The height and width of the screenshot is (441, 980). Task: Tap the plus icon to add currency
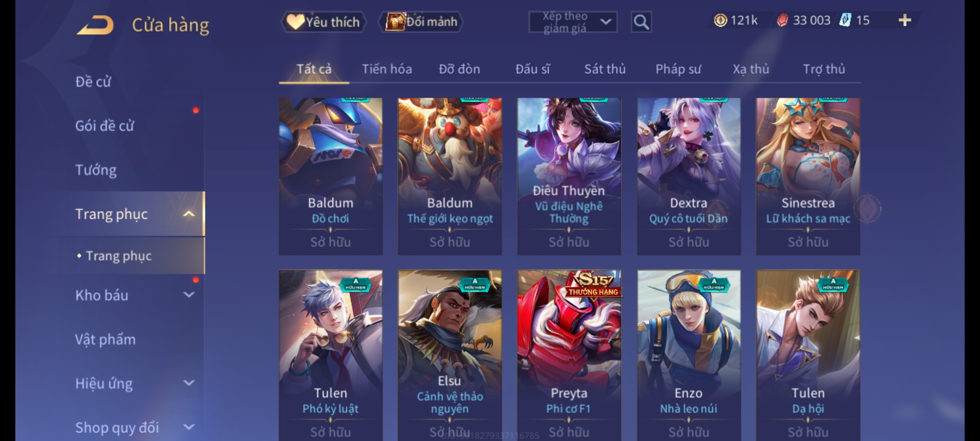pyautogui.click(x=905, y=20)
